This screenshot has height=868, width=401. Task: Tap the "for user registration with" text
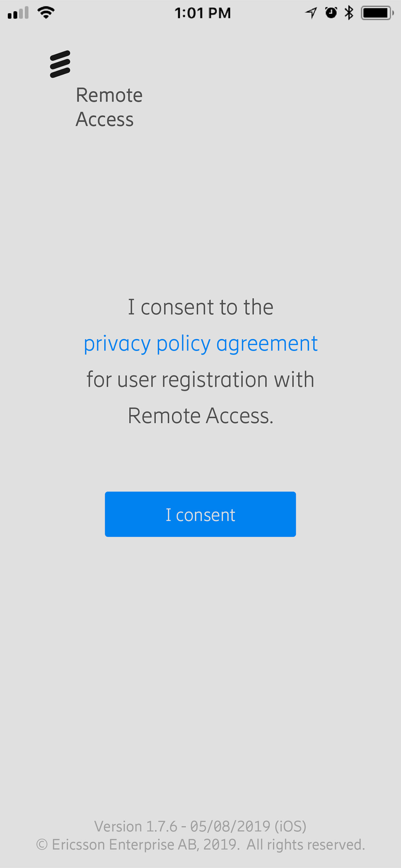[200, 380]
